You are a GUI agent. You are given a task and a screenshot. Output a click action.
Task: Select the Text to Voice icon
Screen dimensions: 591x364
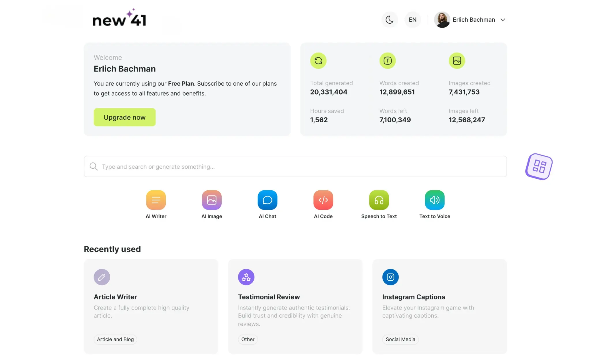(x=434, y=200)
